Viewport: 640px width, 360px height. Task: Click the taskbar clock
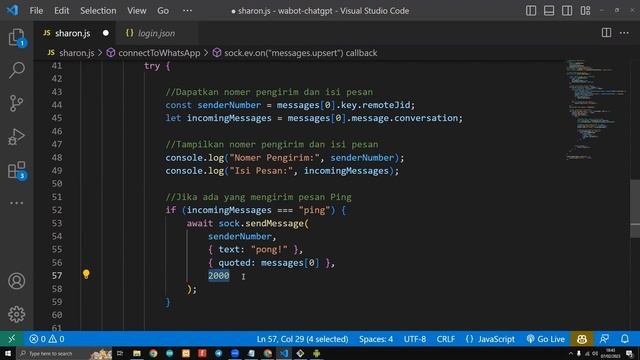pos(611,353)
